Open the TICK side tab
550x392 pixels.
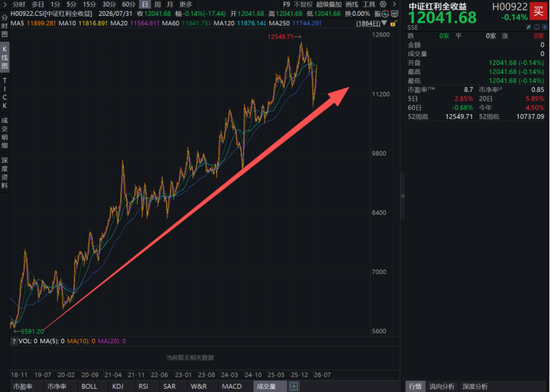coord(5,93)
